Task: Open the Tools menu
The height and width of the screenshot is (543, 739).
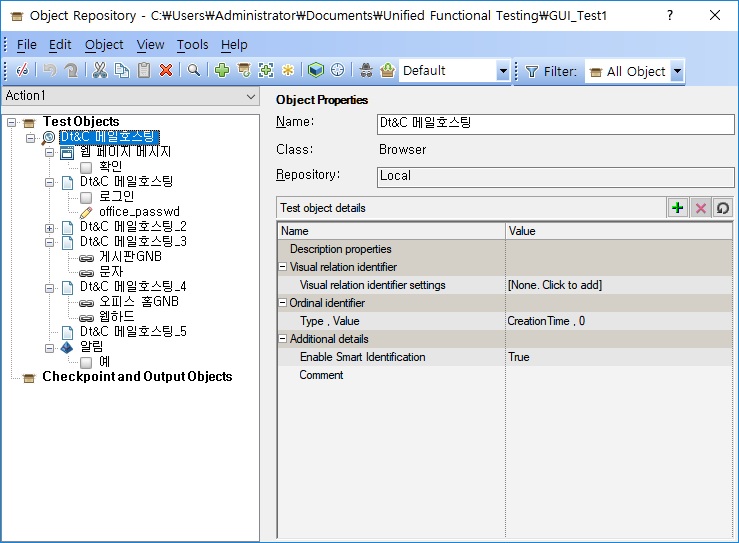Action: coord(192,45)
